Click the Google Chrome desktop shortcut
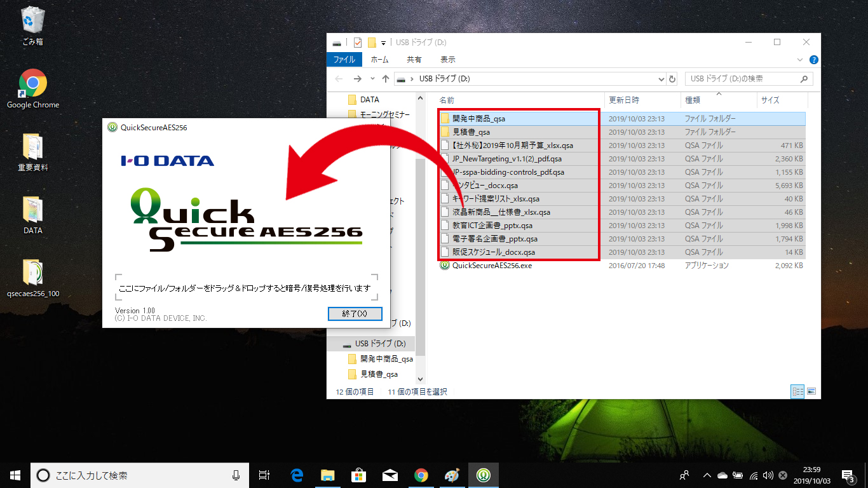 coord(32,89)
